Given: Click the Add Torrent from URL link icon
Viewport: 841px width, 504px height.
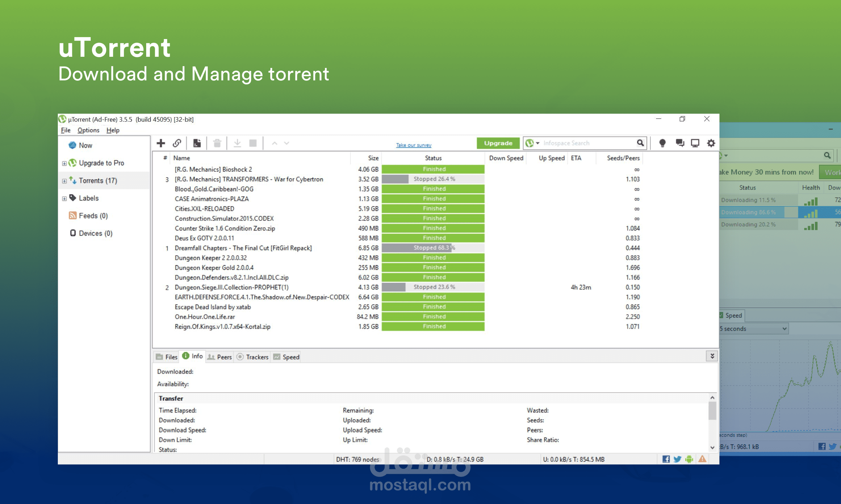Looking at the screenshot, I should [x=177, y=143].
